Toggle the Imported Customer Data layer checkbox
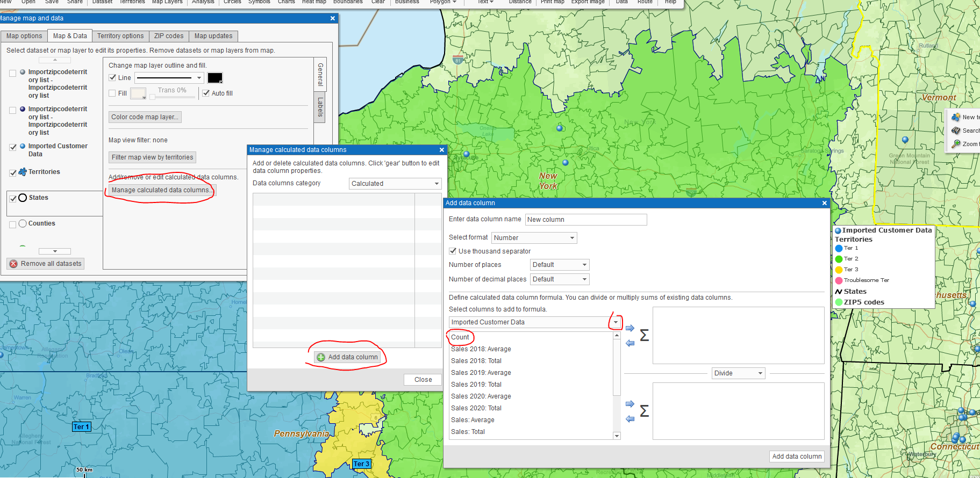 click(x=13, y=147)
